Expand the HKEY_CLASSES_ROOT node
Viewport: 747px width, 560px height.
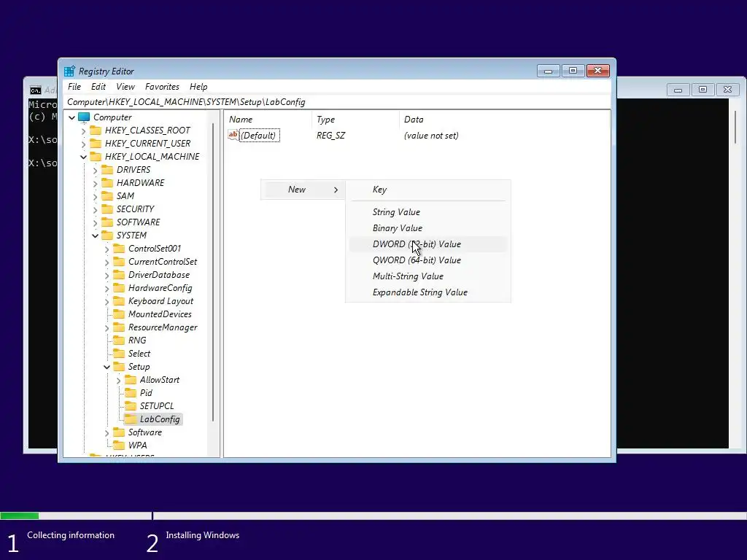tap(84, 131)
